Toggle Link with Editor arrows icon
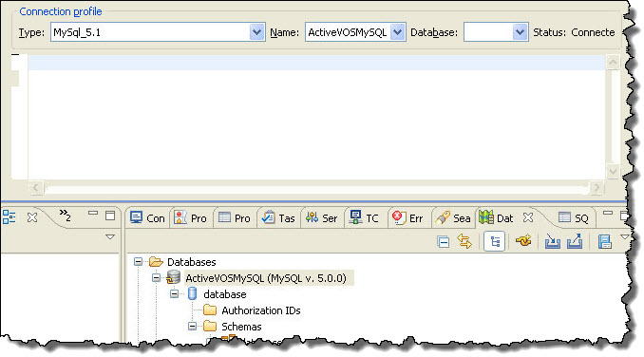This screenshot has height=357, width=644. [x=464, y=242]
